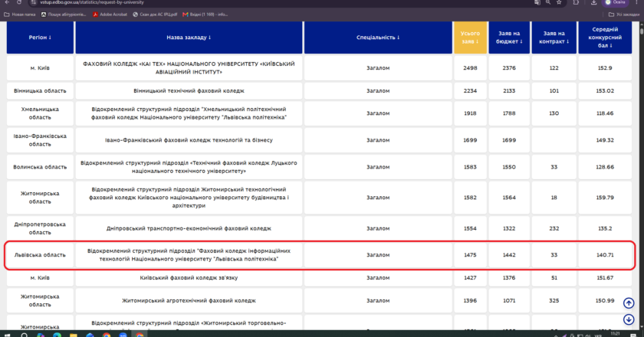Open site info icon beside the URL
644x337 pixels.
(34, 2)
